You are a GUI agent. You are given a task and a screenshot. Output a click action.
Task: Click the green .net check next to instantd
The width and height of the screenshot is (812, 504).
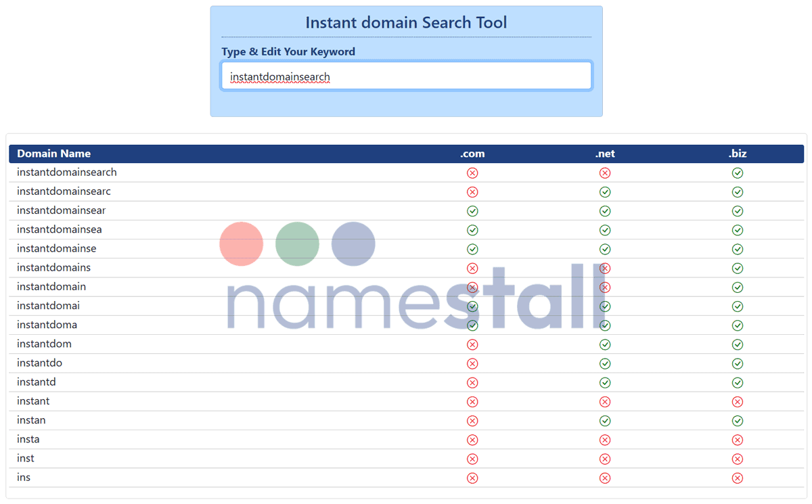point(605,382)
